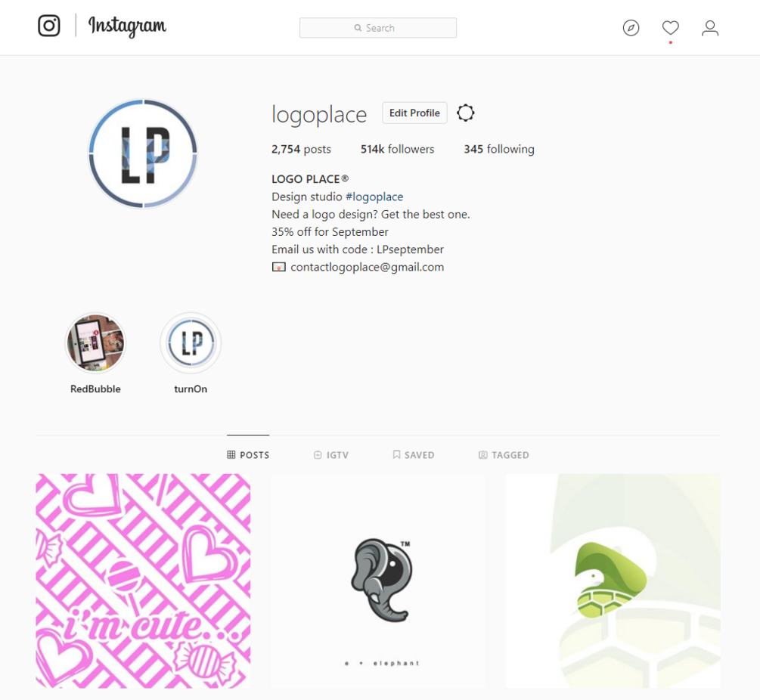This screenshot has width=760, height=700.
Task: Switch to the IGTV tab
Action: click(x=331, y=455)
